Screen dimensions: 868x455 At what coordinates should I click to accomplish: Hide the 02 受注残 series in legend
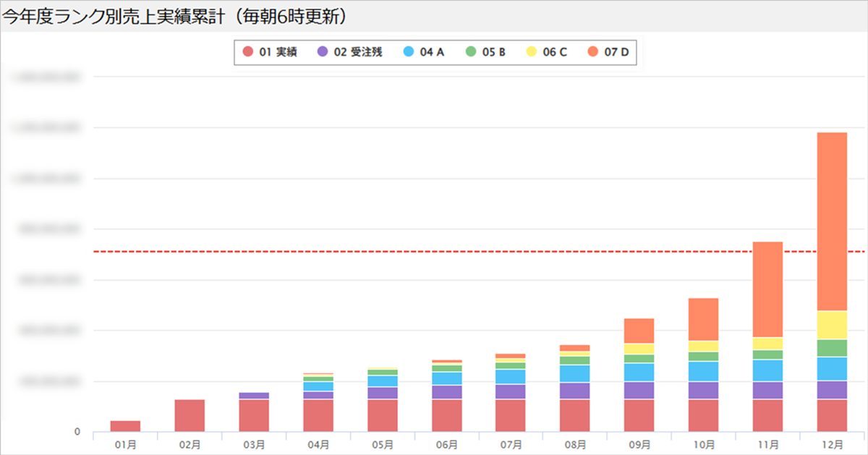point(349,52)
